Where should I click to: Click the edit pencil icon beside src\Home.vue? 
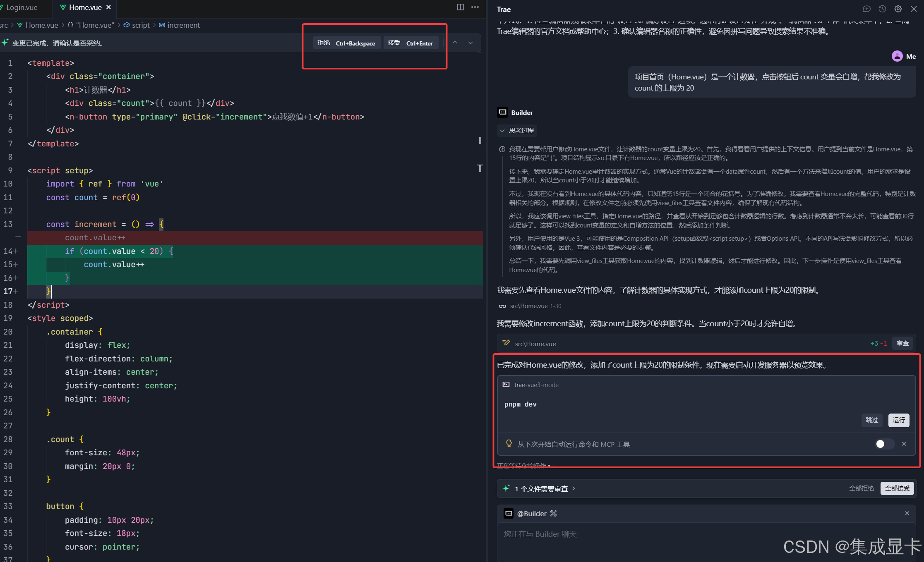tap(506, 343)
